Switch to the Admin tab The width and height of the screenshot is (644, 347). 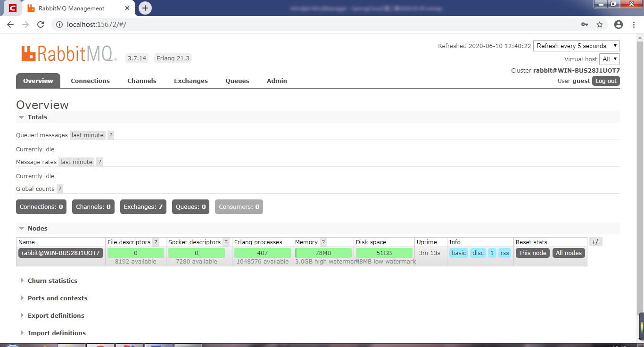(277, 81)
